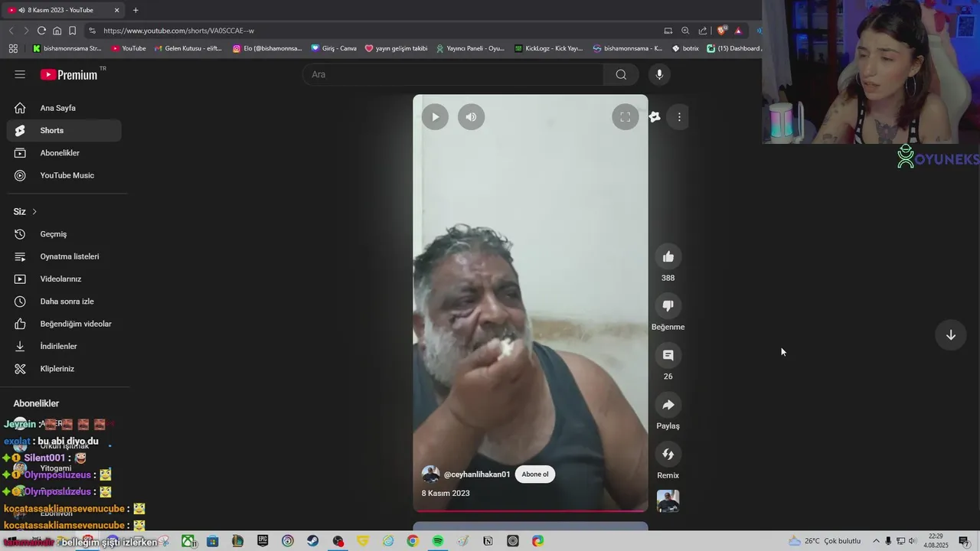Viewport: 980px width, 551px height.
Task: Open Videolarınız
Action: pyautogui.click(x=64, y=279)
